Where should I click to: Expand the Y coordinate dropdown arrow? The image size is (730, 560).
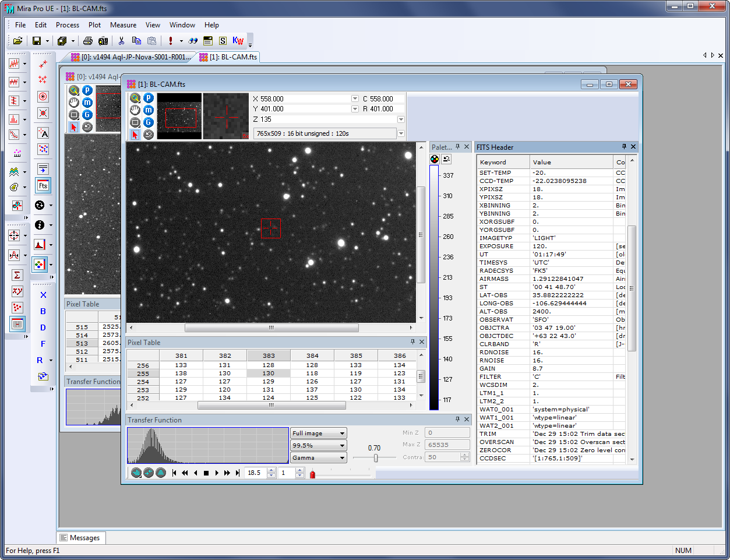[355, 108]
